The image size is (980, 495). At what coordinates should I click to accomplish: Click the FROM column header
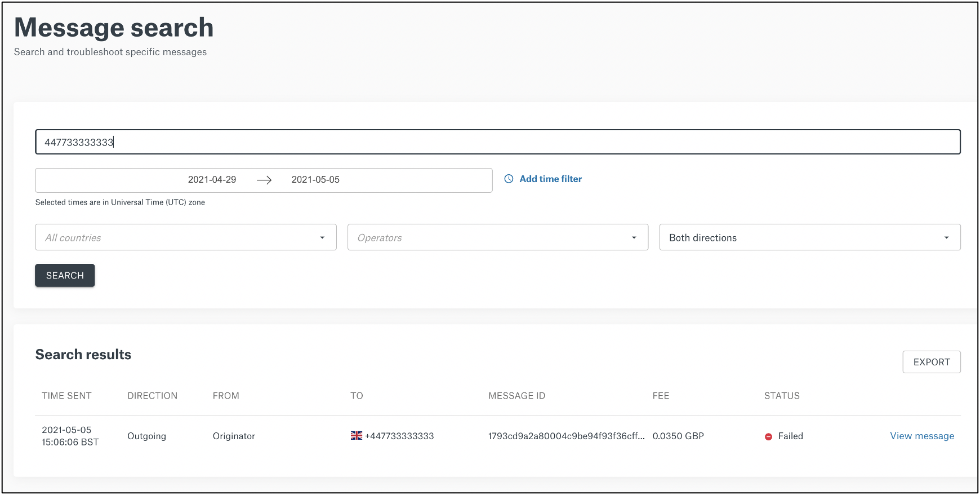(x=226, y=396)
